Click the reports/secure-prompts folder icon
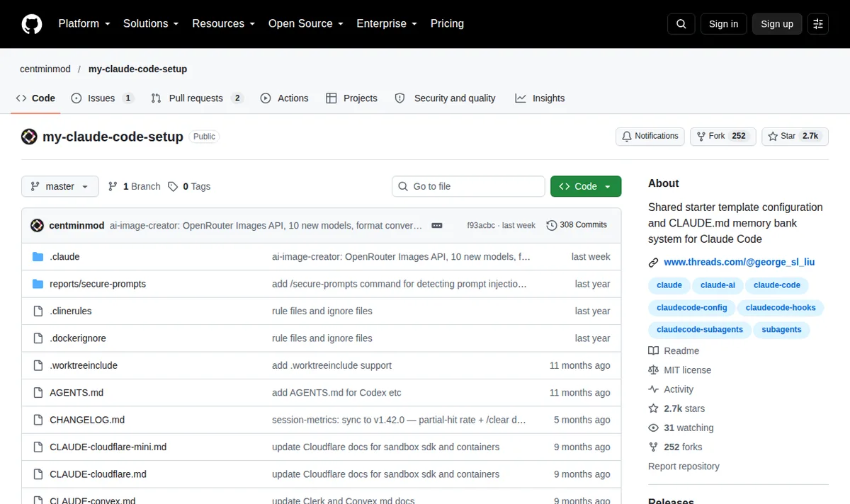Screen dimensions: 850x504 tap(38, 284)
